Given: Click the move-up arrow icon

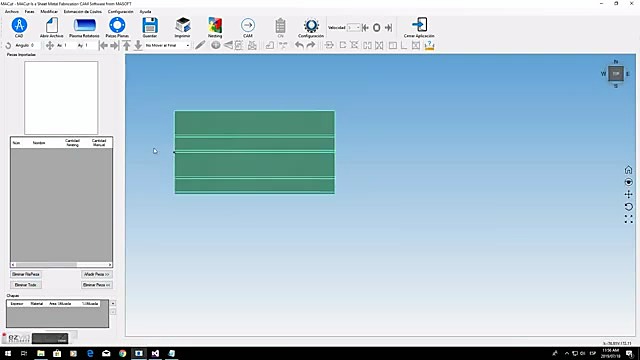Looking at the screenshot, I should (x=127, y=45).
